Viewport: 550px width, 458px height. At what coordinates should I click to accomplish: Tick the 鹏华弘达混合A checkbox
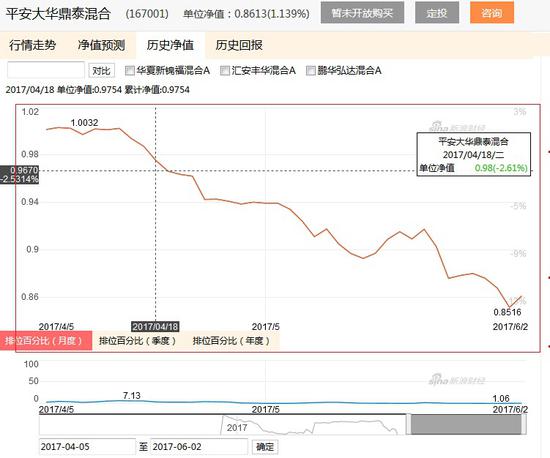311,71
